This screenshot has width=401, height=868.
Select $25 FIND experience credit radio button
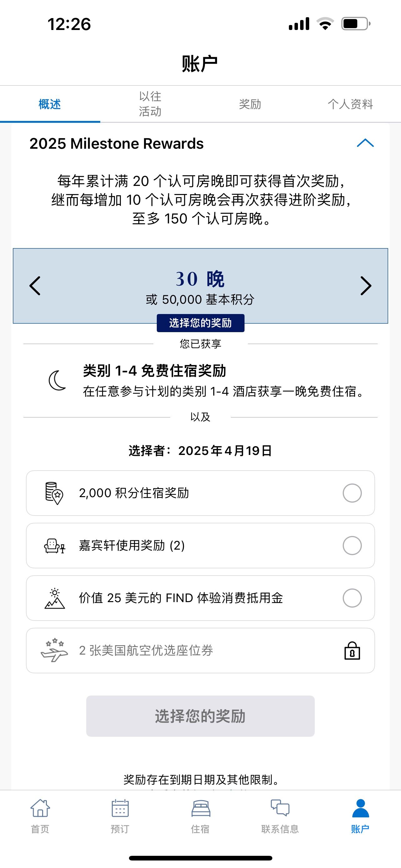click(352, 598)
